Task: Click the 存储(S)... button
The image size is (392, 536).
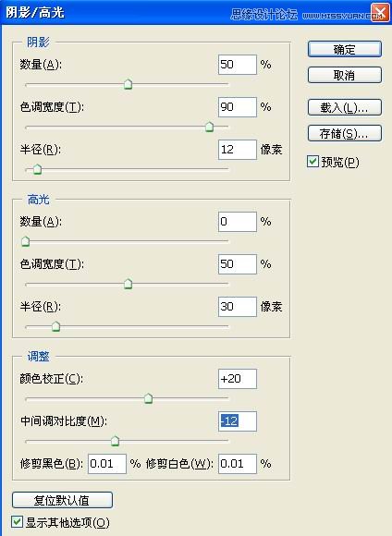Action: click(345, 133)
